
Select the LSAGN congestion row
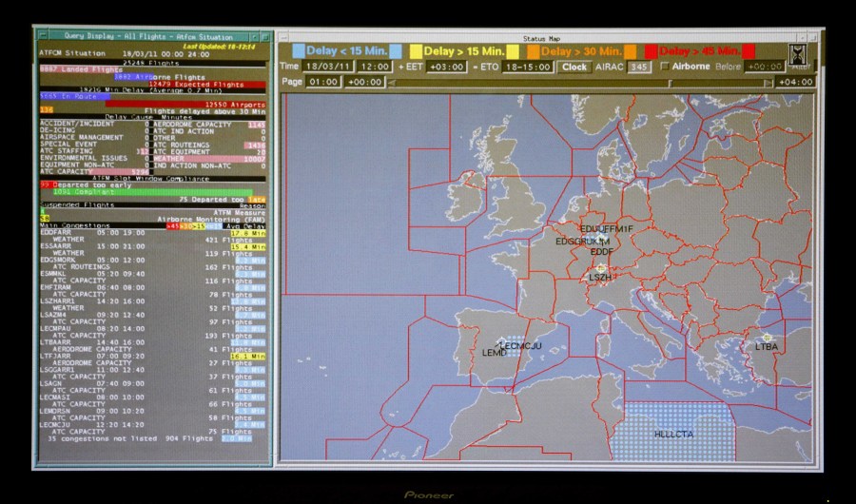(153, 386)
